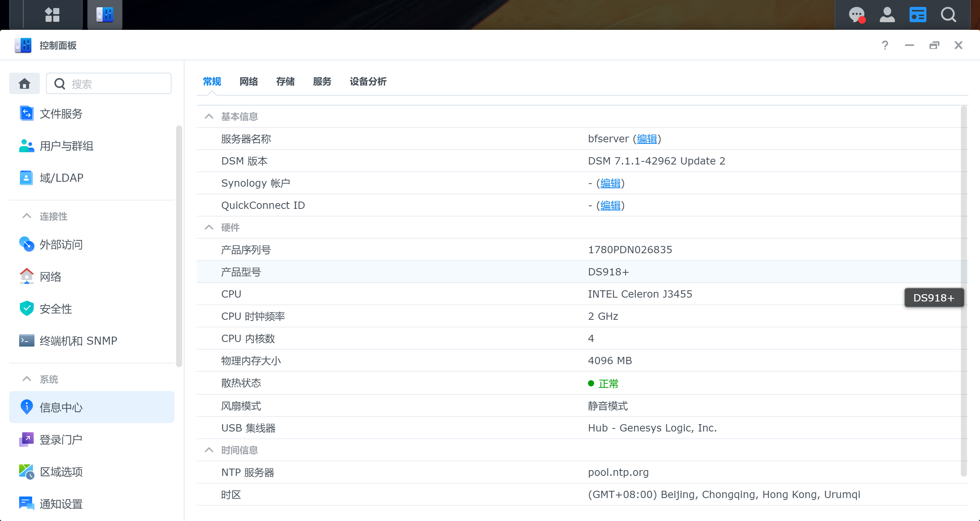Click serial number 1780PDN026835

coord(630,250)
